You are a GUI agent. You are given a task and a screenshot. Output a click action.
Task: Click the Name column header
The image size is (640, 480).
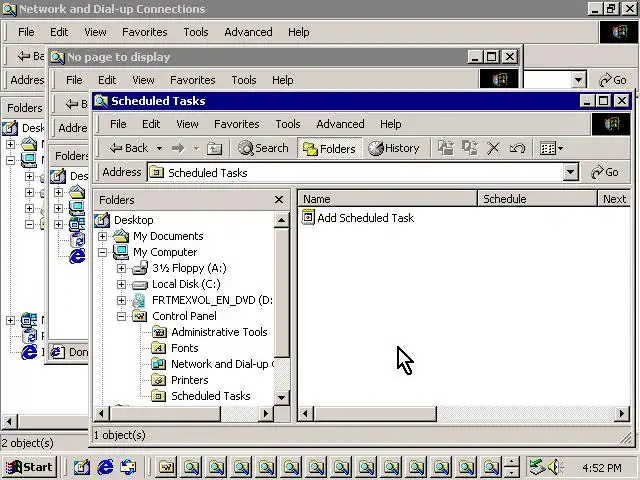[x=387, y=199]
